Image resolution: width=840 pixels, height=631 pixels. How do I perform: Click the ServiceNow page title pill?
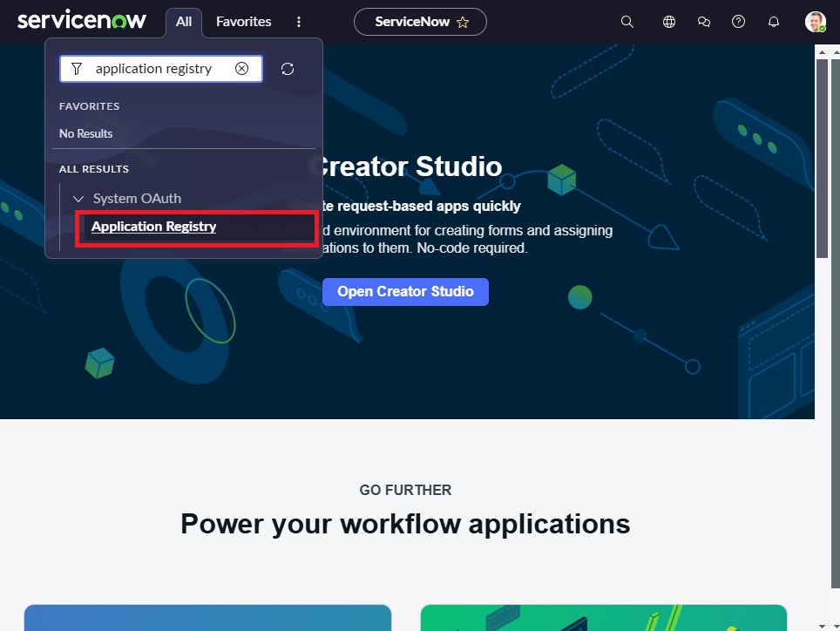420,22
